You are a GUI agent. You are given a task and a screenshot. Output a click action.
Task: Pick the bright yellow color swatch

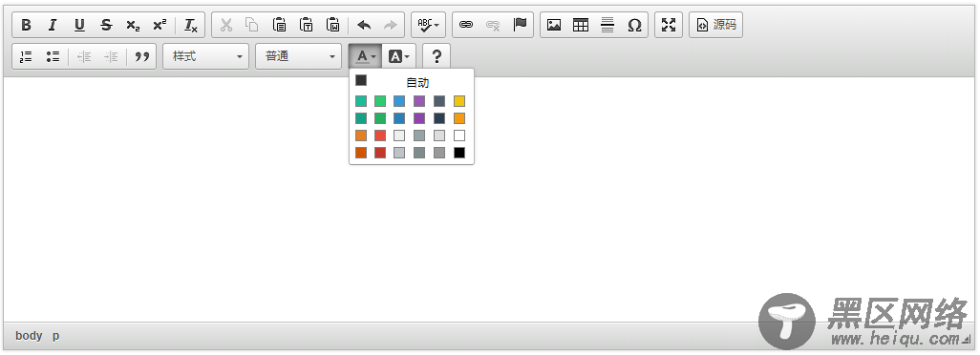459,101
